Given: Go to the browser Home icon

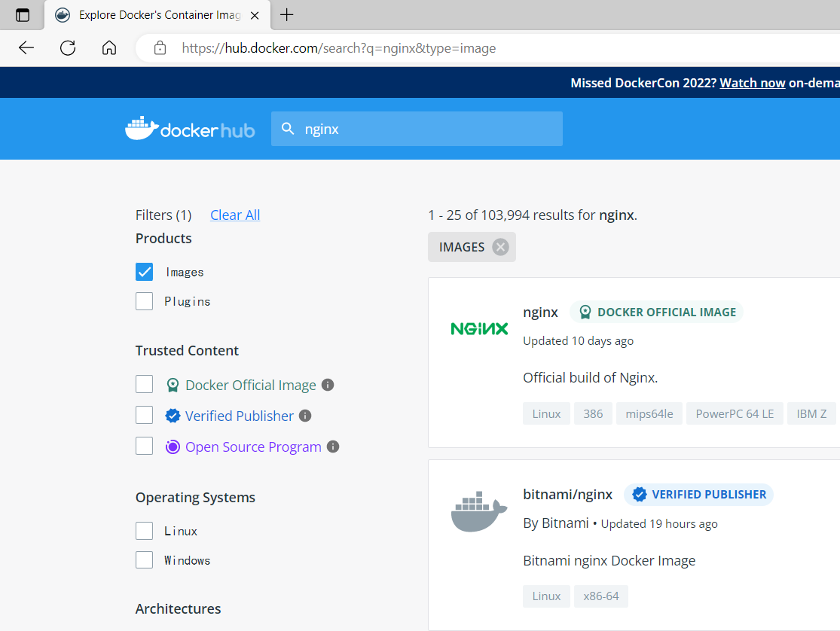Looking at the screenshot, I should 109,48.
